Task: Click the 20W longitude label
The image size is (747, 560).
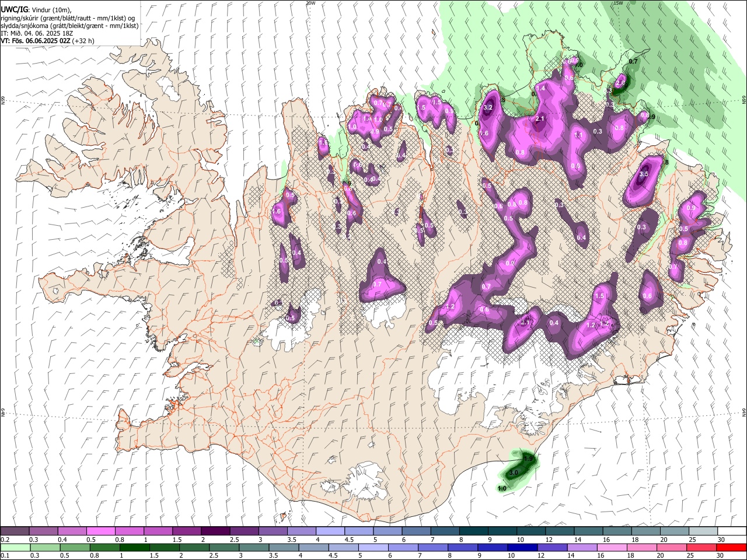Action: [310, 3]
